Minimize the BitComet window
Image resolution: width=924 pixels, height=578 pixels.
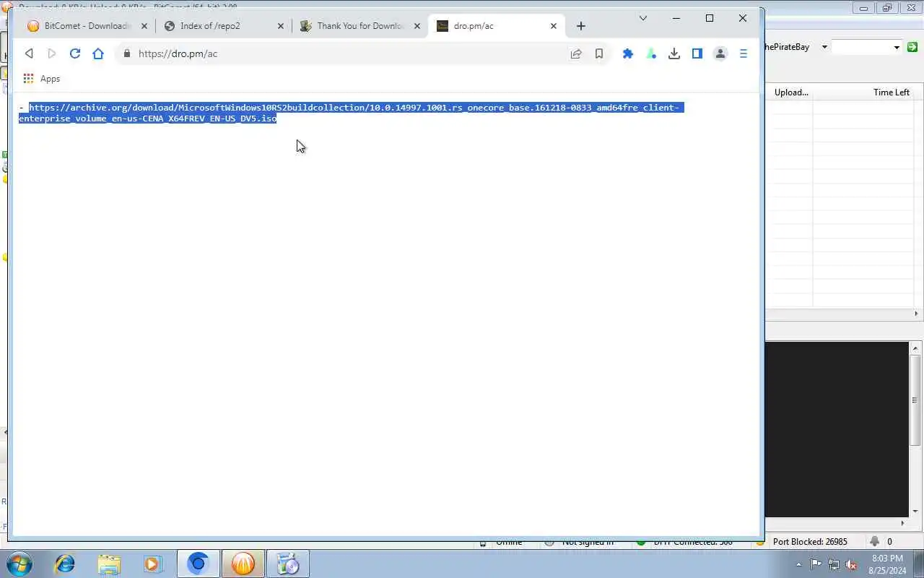863,8
